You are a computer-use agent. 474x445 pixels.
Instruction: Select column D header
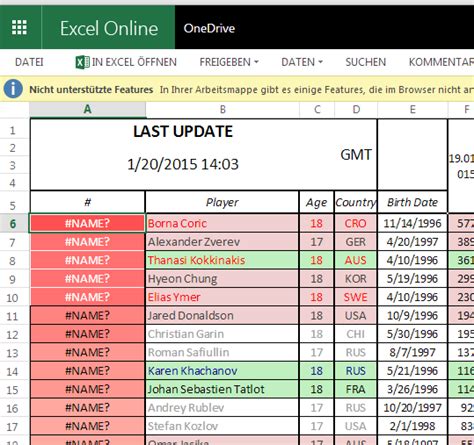[356, 109]
